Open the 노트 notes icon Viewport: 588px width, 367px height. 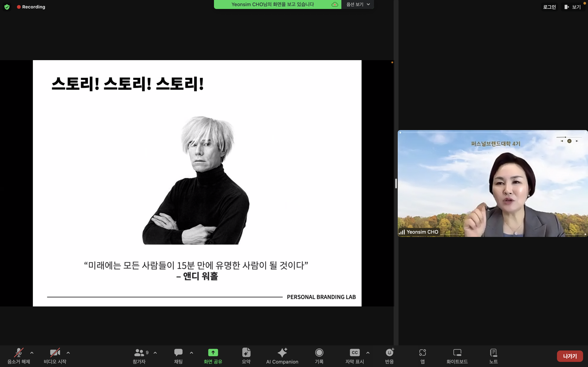tap(493, 353)
